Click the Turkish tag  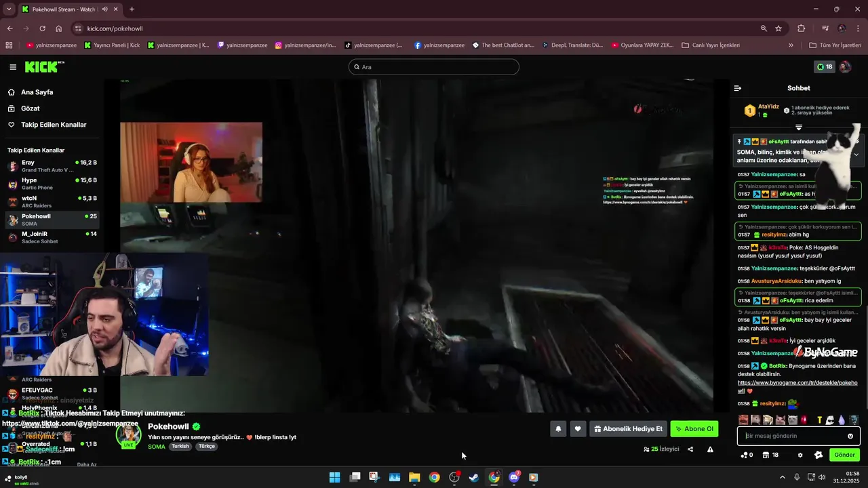tap(180, 447)
